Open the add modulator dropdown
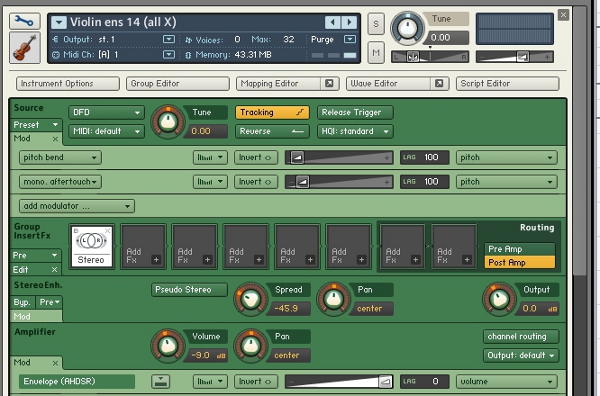600x396 pixels. pyautogui.click(x=77, y=206)
